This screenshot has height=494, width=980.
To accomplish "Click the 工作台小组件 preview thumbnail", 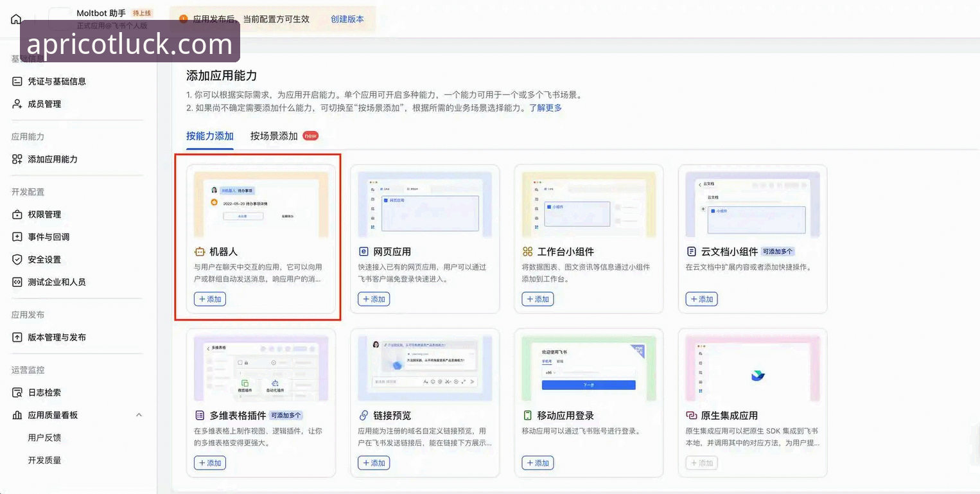I will [x=588, y=205].
